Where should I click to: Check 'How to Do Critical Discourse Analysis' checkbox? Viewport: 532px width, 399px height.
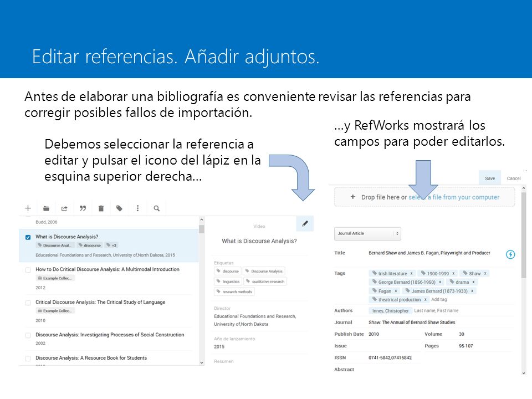[x=28, y=270]
